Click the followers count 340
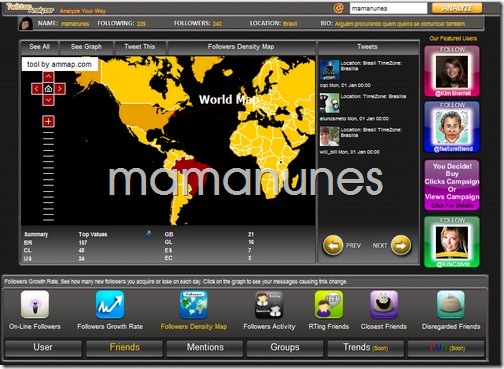504x369 pixels. tap(217, 24)
